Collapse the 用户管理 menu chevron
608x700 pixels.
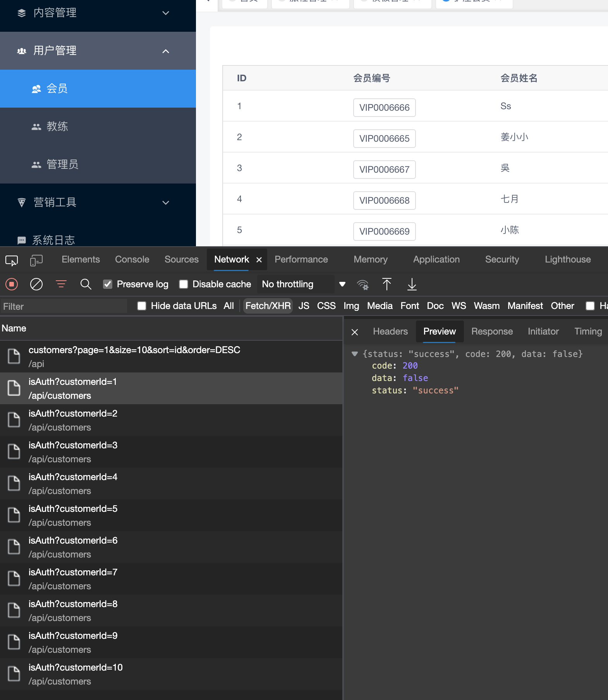(x=166, y=51)
